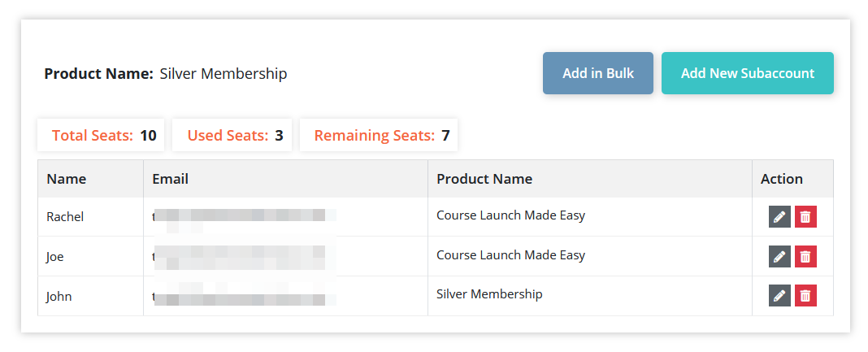Click the Used Seats counter

click(x=234, y=136)
